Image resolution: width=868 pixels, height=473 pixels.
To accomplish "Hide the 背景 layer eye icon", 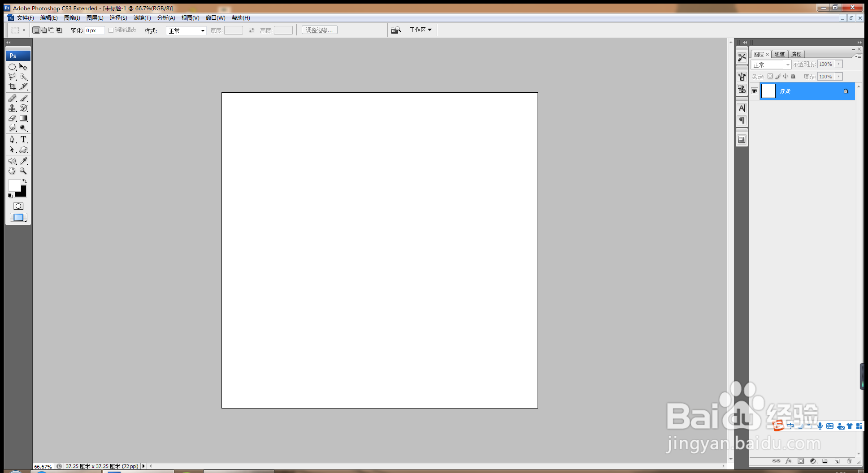I will pyautogui.click(x=755, y=91).
